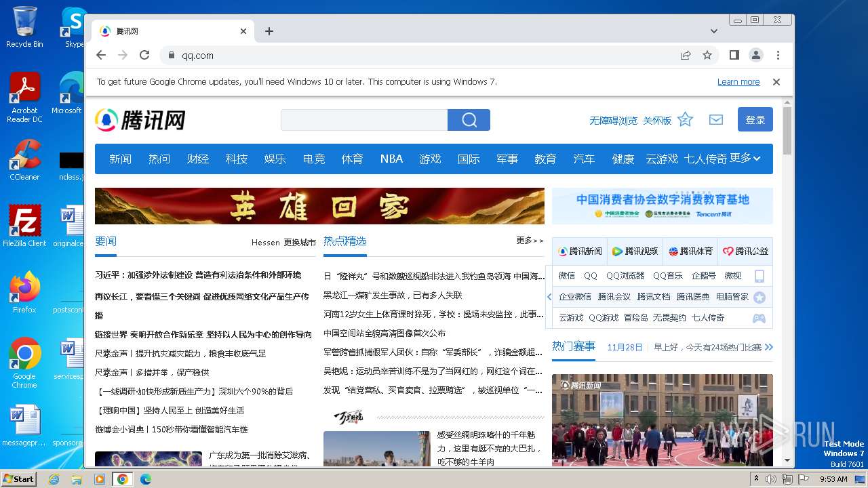Expand the 更多 dropdown in nav bar
The image size is (868, 488).
pyautogui.click(x=745, y=158)
